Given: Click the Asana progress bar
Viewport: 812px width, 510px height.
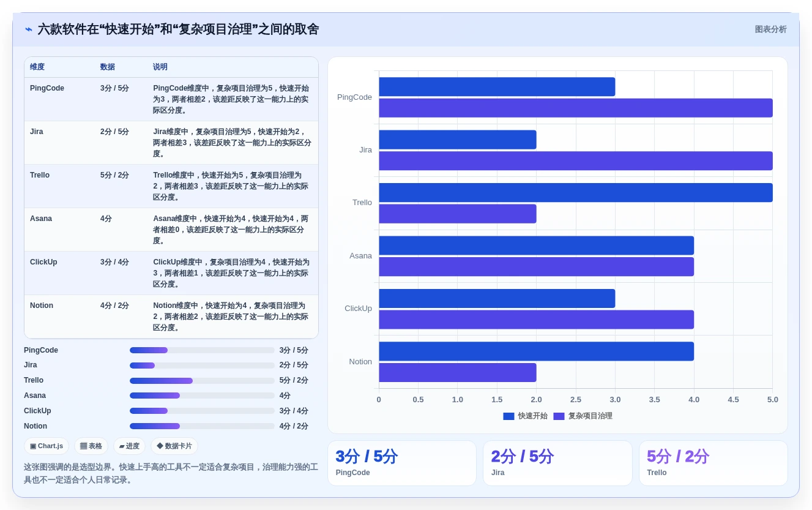Looking at the screenshot, I should (x=202, y=396).
